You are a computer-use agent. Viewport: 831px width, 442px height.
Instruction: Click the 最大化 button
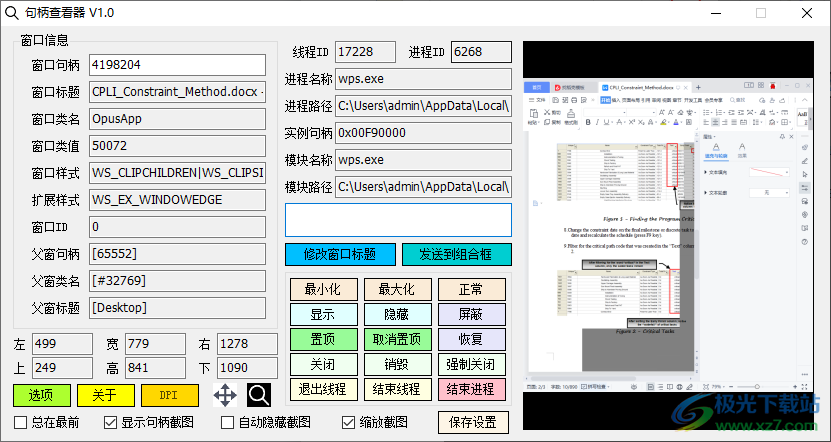[x=397, y=289]
